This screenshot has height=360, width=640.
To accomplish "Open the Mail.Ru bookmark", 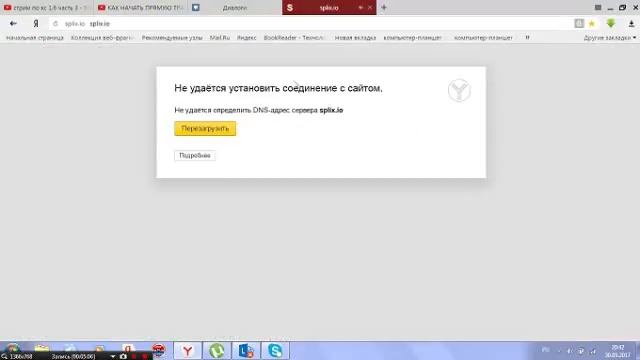I will point(220,38).
